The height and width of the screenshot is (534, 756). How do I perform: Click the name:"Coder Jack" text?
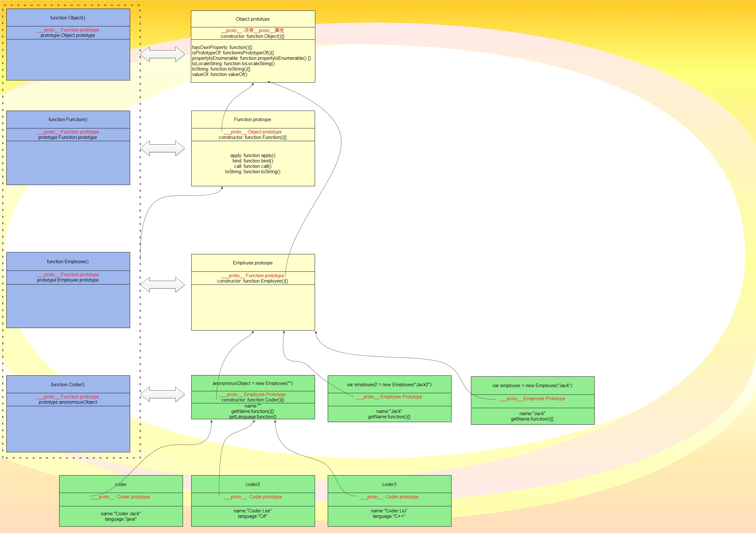[x=121, y=514]
